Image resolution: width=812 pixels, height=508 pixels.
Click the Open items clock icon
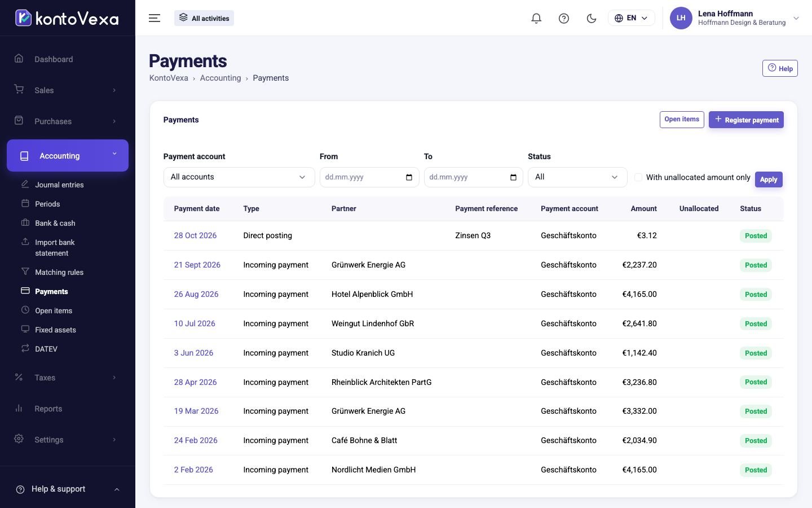(25, 310)
